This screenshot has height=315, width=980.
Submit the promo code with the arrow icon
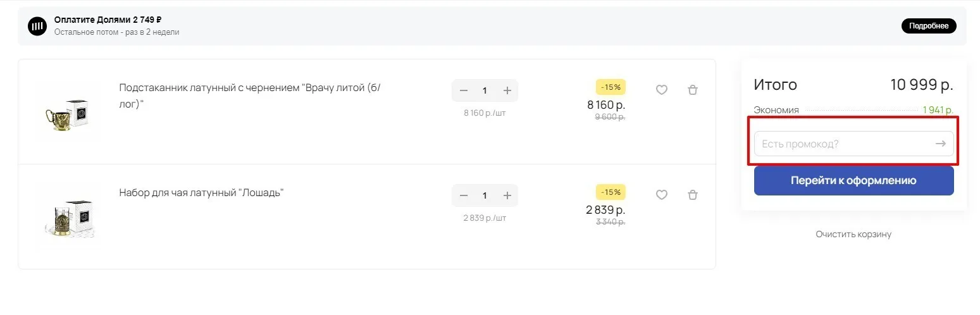click(x=941, y=144)
